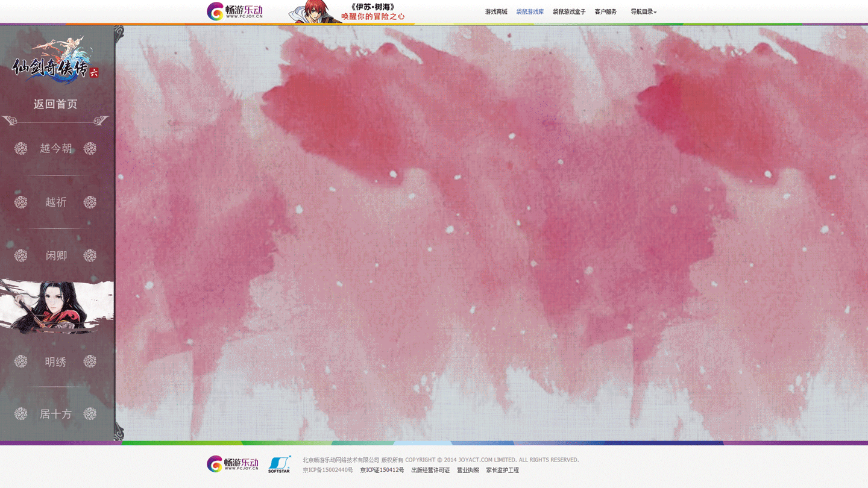868x488 pixels.
Task: Click the highlighted character portrait in the sidebar
Action: [x=57, y=307]
